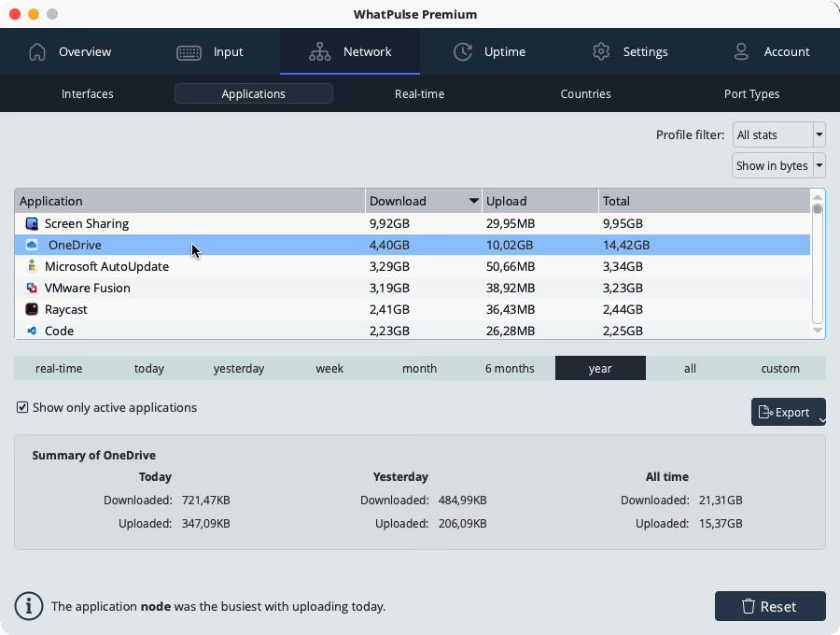Screen dimensions: 840x635
Task: Select the Applications sub-tab
Action: tap(253, 93)
